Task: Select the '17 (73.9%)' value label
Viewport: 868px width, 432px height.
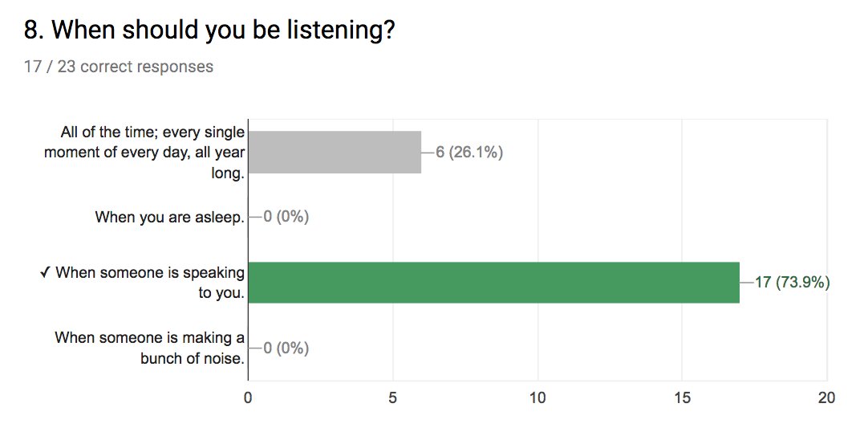Action: 792,283
